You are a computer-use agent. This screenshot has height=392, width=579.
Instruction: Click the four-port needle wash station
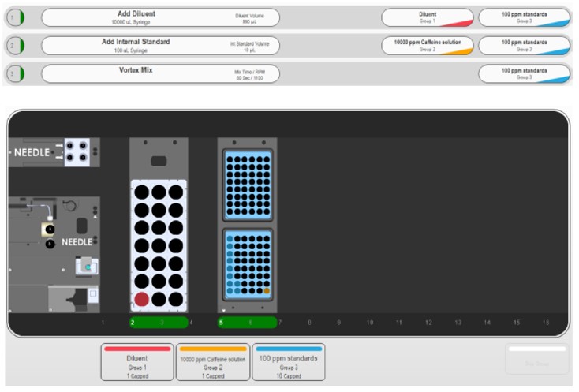click(x=77, y=150)
